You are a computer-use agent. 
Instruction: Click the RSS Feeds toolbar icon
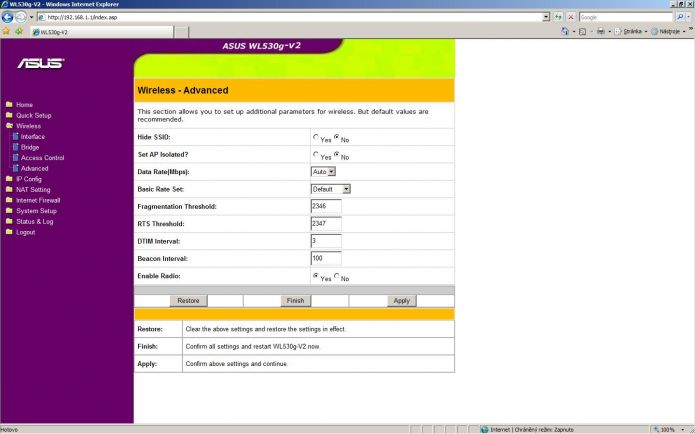(x=583, y=31)
